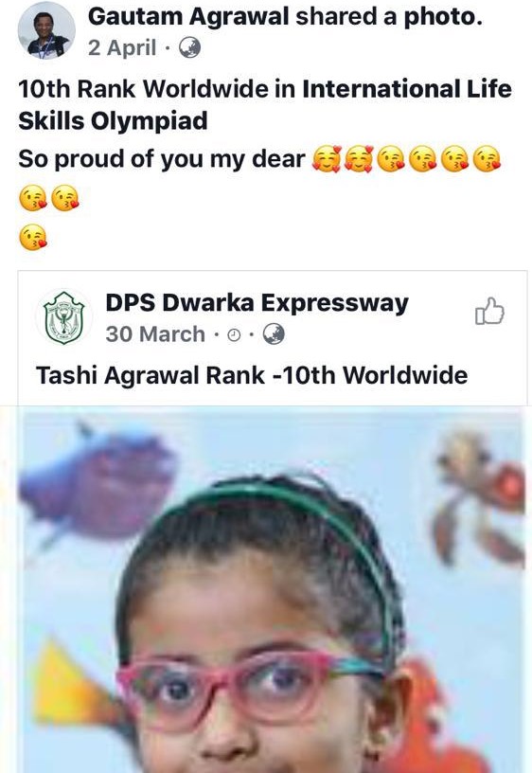
Task: Click the first smiling-face-with-hearts emoji
Action: [x=327, y=159]
